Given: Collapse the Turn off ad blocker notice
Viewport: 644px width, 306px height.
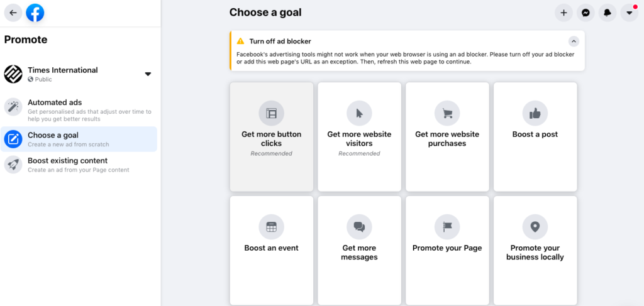Looking at the screenshot, I should pyautogui.click(x=574, y=41).
